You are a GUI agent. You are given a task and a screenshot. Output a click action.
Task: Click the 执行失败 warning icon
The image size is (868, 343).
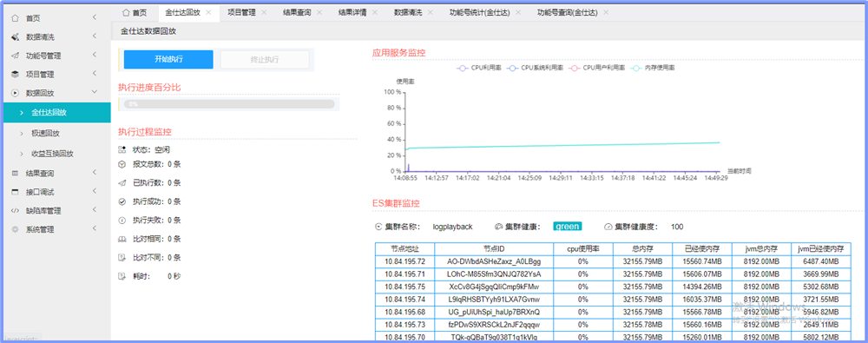[x=122, y=221]
